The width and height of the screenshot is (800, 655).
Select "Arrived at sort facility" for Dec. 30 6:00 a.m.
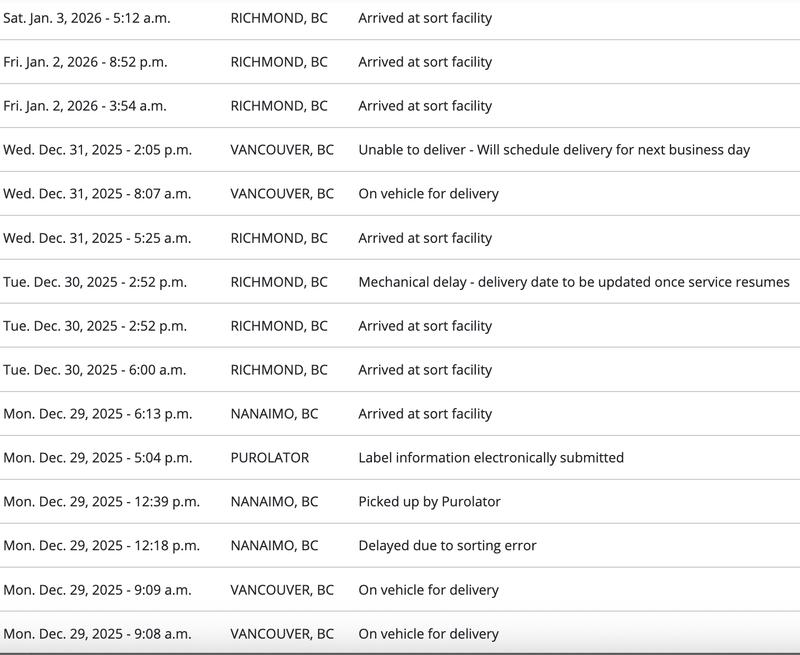pos(425,370)
